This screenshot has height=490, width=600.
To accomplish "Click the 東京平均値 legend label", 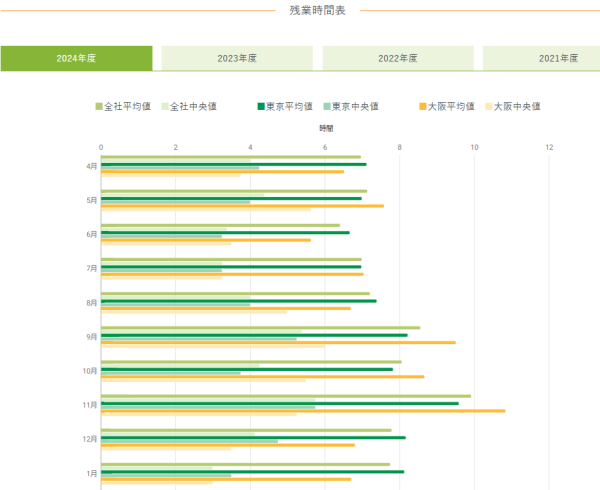I will [289, 106].
